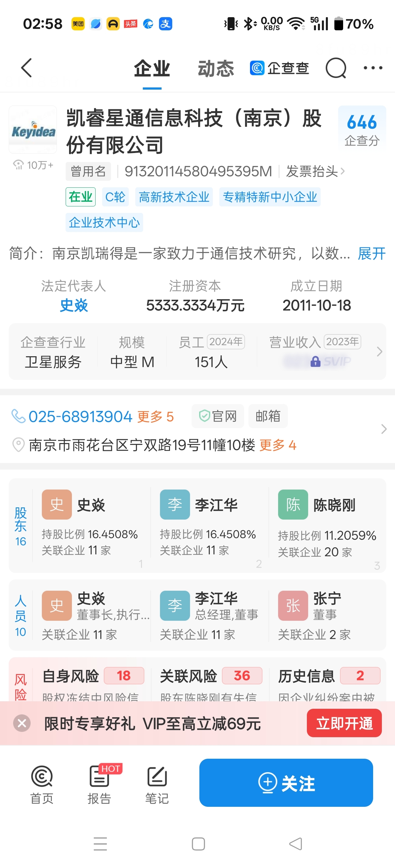Viewport: 395px width, 868px height.
Task: Call phone number 025-68913904
Action: point(80,417)
